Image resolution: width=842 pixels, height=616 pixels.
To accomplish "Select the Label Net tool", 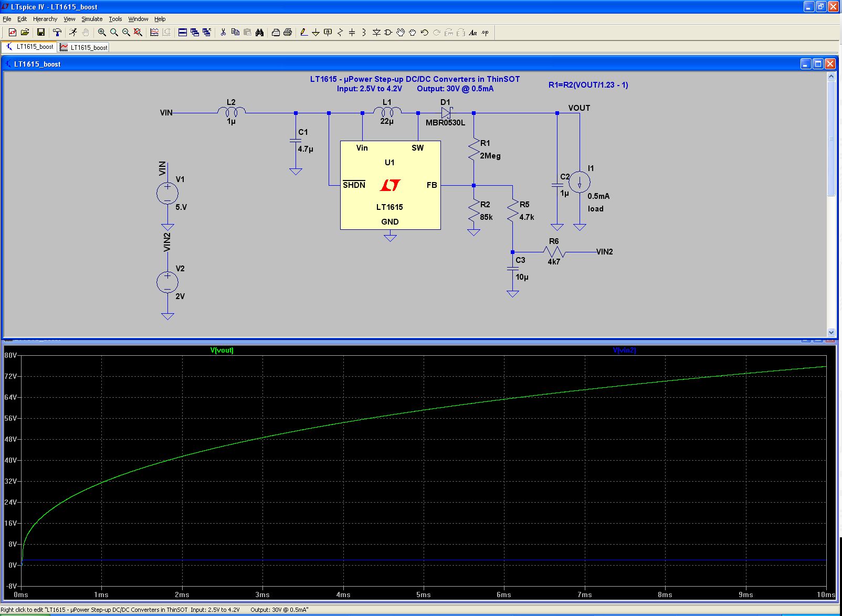I will (x=328, y=33).
